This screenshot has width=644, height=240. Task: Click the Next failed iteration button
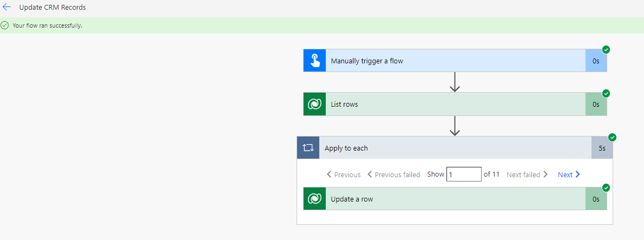[x=527, y=174]
